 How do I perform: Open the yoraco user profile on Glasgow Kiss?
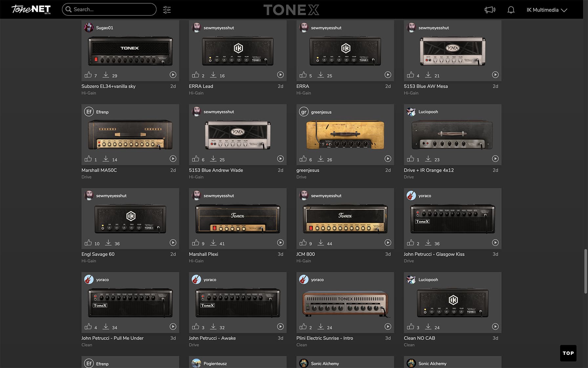coord(425,196)
